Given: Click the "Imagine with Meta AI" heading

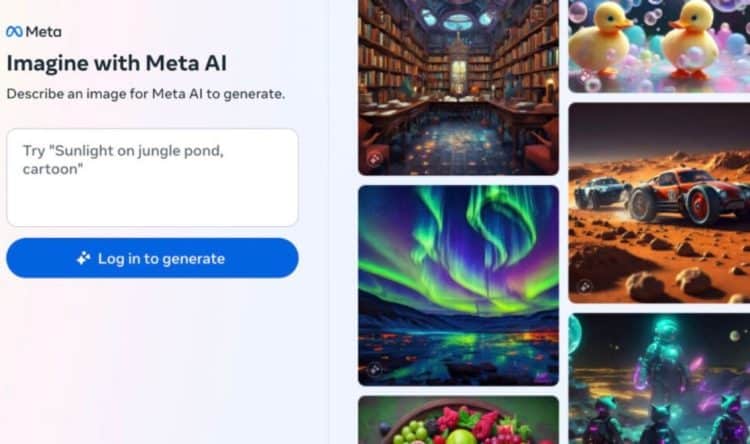Looking at the screenshot, I should [x=117, y=63].
